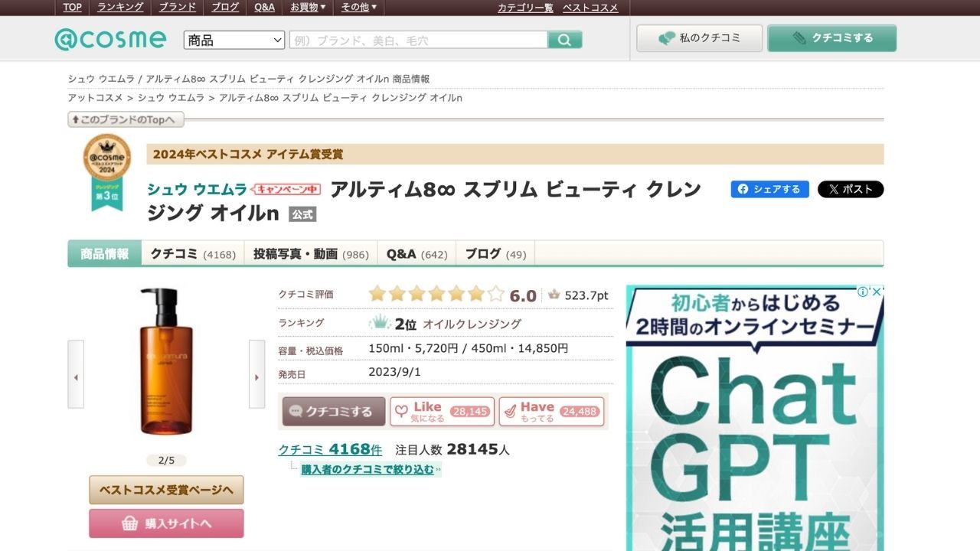This screenshot has width=980, height=551.
Task: Expand the お買物 dropdown menu
Action: pos(308,7)
